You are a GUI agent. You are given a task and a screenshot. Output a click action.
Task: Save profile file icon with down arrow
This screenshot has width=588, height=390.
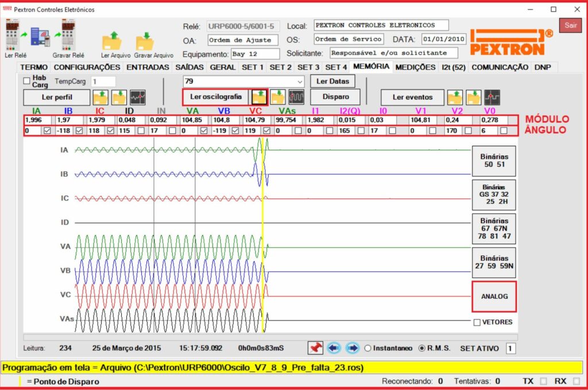(119, 97)
